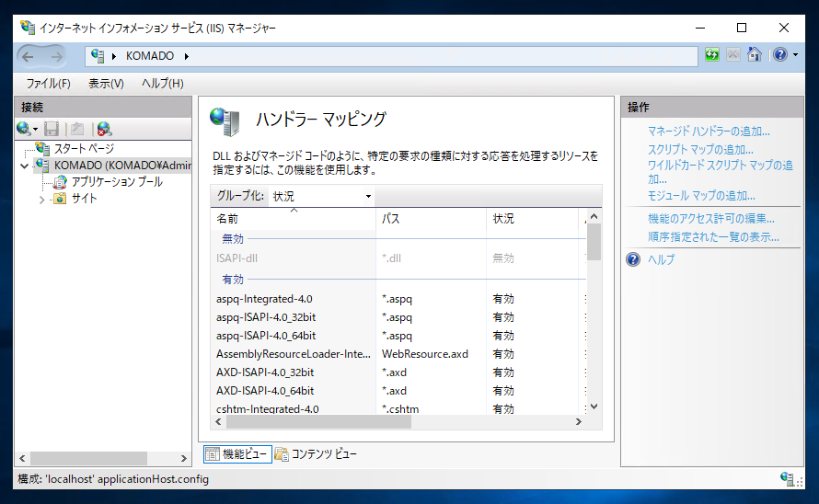Click the 無効 group header

point(233,239)
